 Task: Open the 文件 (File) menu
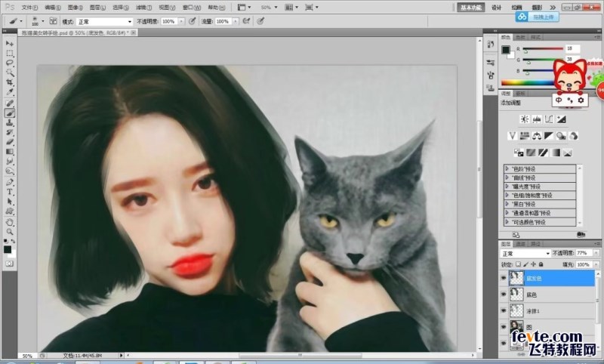pos(29,7)
